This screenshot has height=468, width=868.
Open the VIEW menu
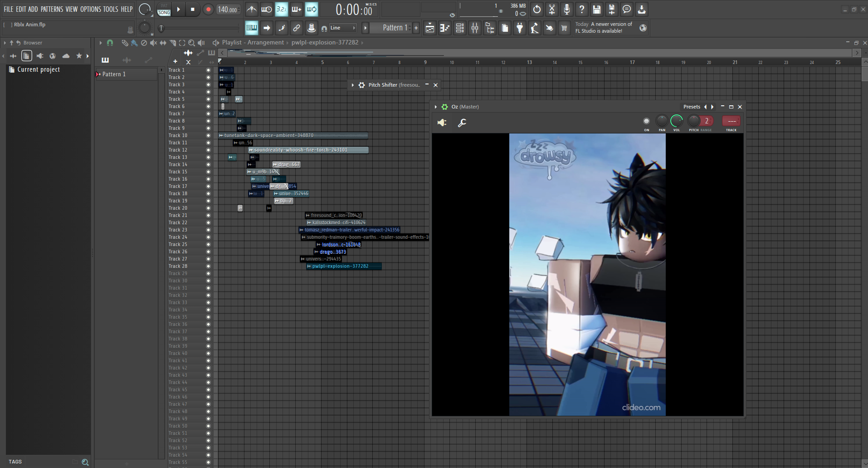pyautogui.click(x=71, y=9)
